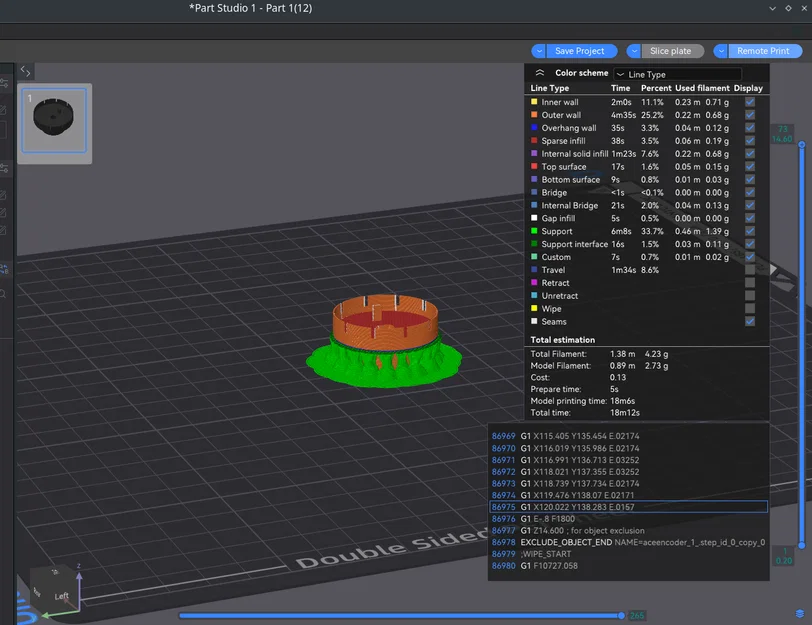
Task: Enable Unretract display checkbox
Action: pyautogui.click(x=749, y=296)
